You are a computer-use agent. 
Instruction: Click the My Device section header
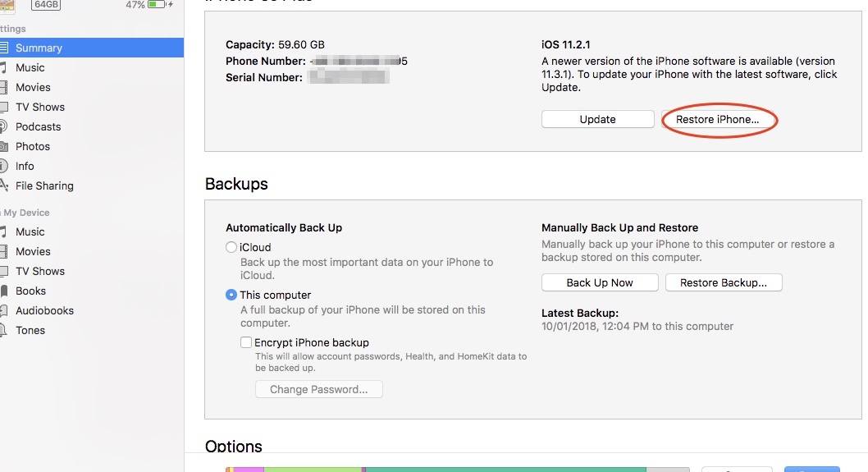click(25, 213)
